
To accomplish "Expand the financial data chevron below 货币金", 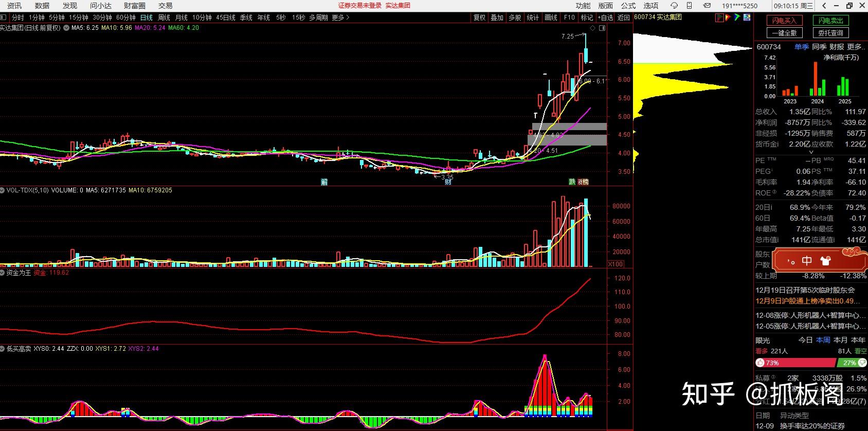I will click(811, 152).
